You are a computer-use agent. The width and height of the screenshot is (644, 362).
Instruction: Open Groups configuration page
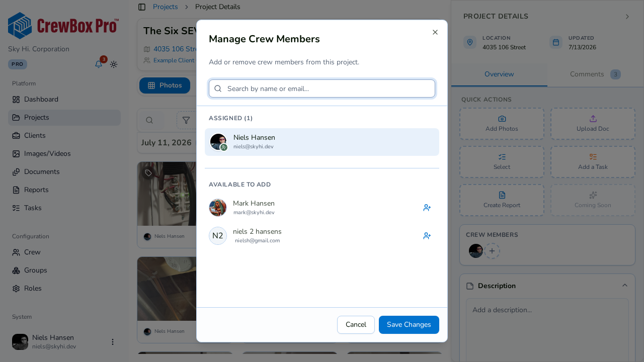click(64, 270)
